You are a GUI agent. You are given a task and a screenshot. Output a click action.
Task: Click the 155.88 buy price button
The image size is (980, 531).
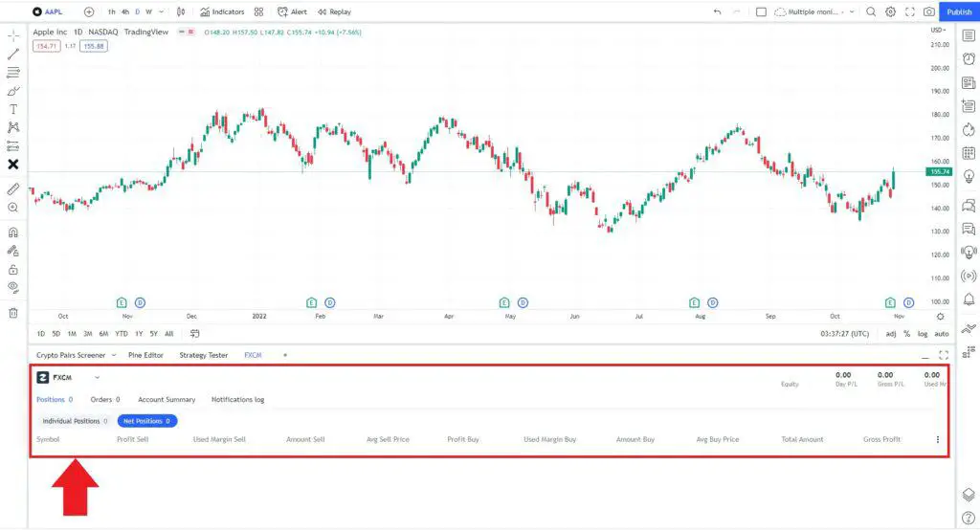click(94, 46)
